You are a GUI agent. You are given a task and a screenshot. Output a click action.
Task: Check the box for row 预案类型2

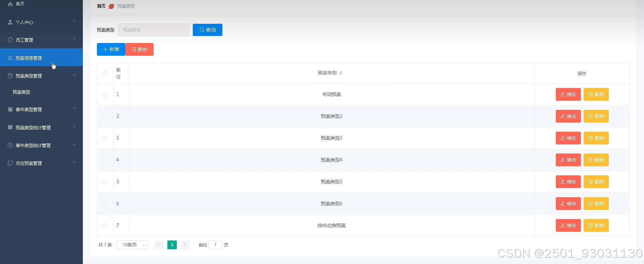point(105,117)
